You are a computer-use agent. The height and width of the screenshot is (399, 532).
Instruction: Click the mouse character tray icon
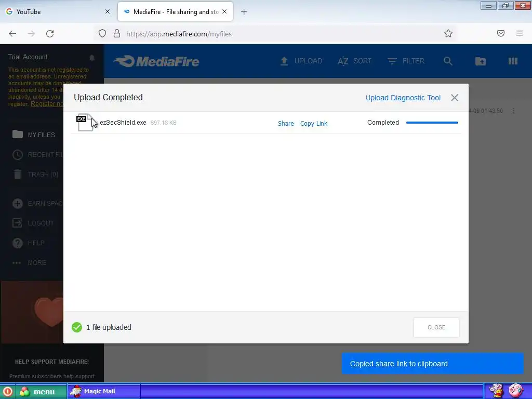click(496, 391)
